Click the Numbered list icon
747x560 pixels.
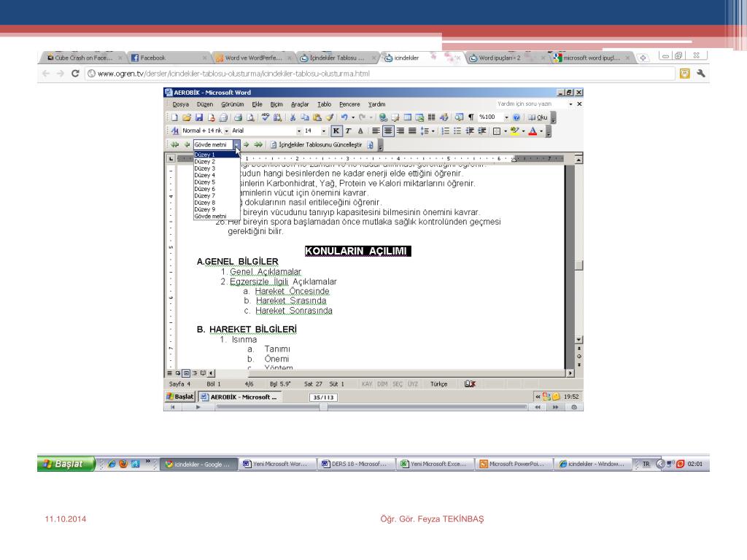[x=445, y=131]
